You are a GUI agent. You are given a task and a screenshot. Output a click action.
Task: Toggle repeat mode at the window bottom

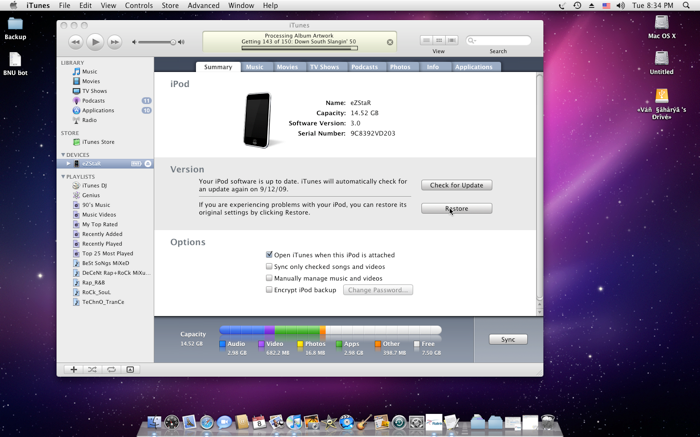pyautogui.click(x=111, y=370)
